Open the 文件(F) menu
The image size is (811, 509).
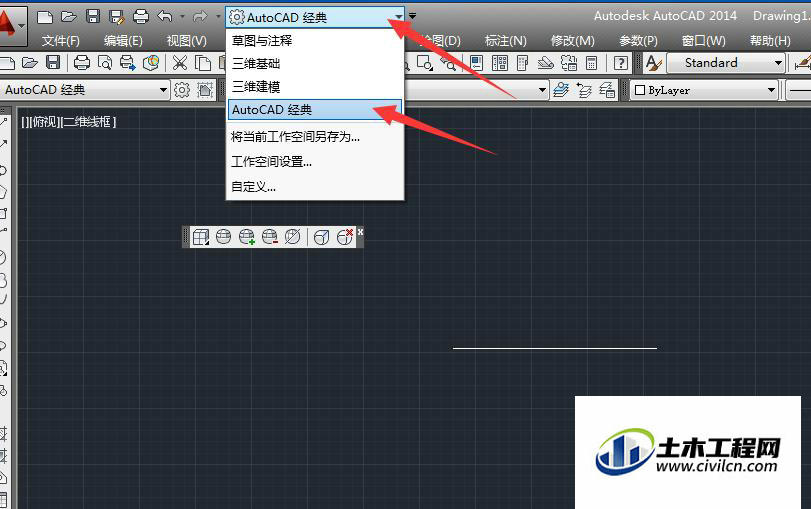click(x=61, y=40)
